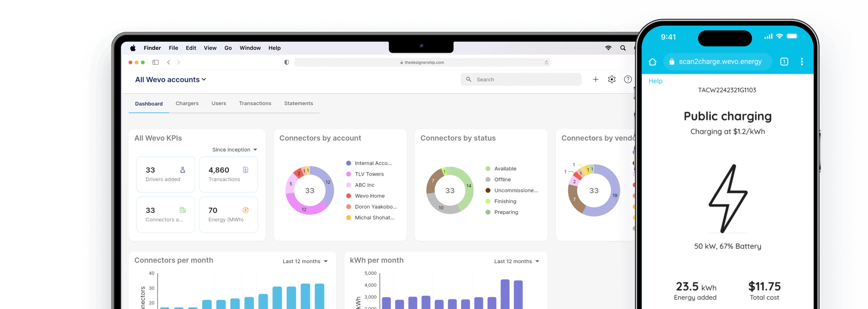Click the 4,860 Transactions KPI card
Viewport: 868px width, 309px height.
pos(228,174)
